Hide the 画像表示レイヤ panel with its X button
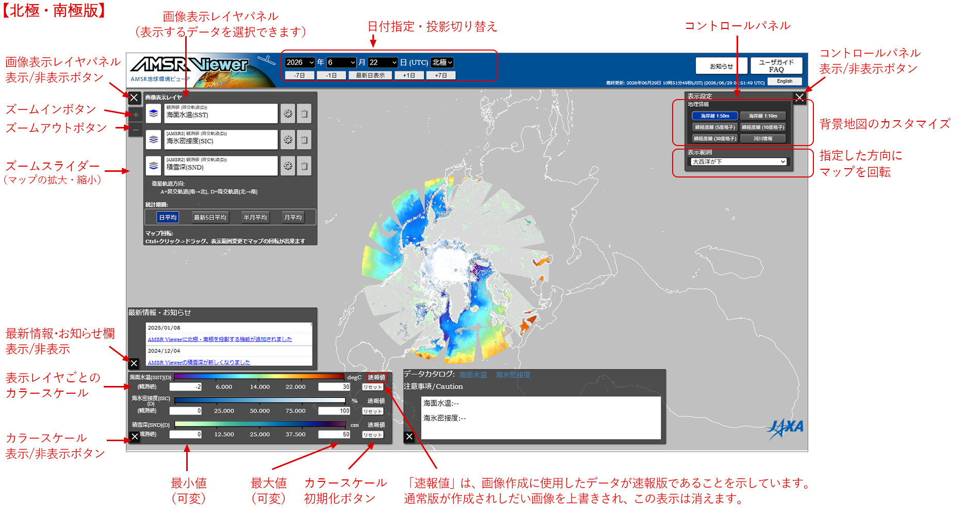The image size is (980, 516). (x=134, y=98)
